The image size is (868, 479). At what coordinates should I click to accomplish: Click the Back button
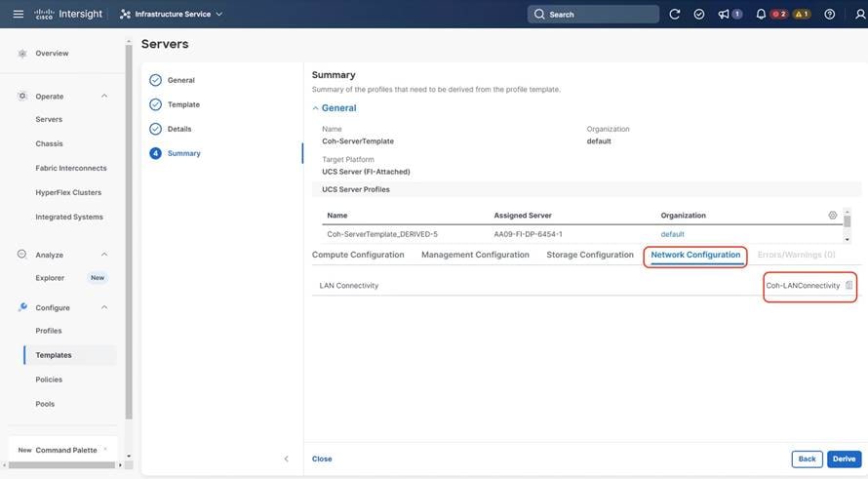coord(807,459)
